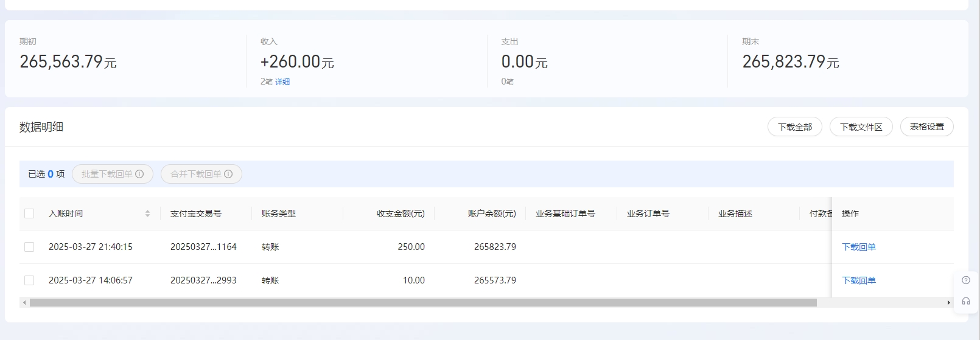Click the 业务基础订单号 column header
Screen dimensions: 980x340
pos(565,213)
